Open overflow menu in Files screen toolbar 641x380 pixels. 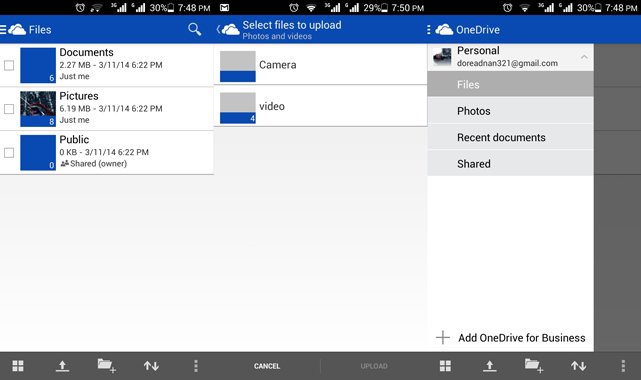click(x=196, y=366)
